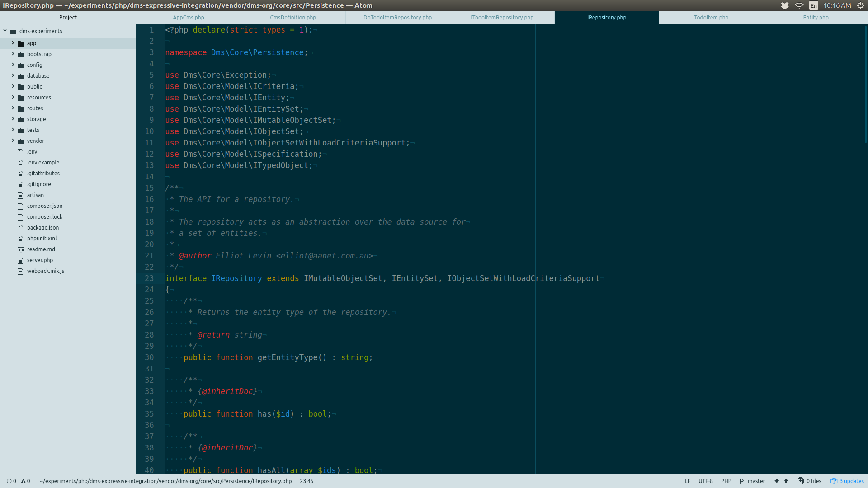Select composer.json in the project tree
The image size is (868, 488).
(44, 206)
